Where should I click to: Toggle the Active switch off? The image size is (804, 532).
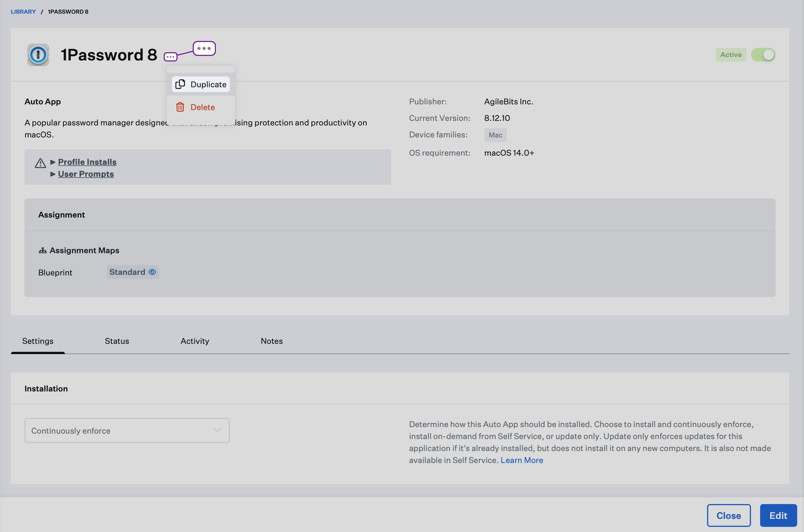[x=763, y=55]
